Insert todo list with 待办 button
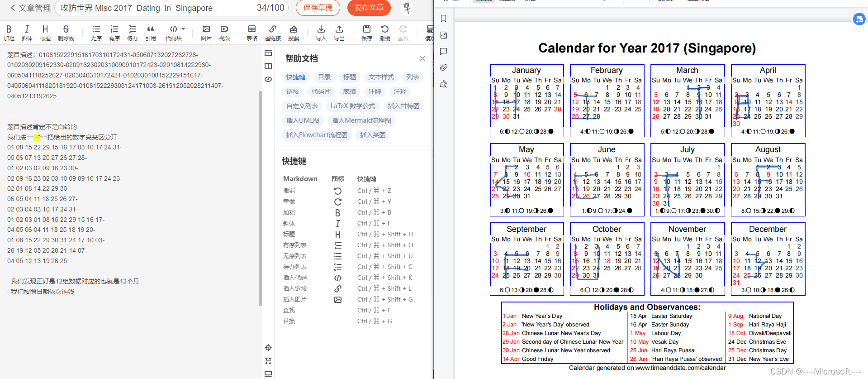868x379 pixels. (133, 33)
